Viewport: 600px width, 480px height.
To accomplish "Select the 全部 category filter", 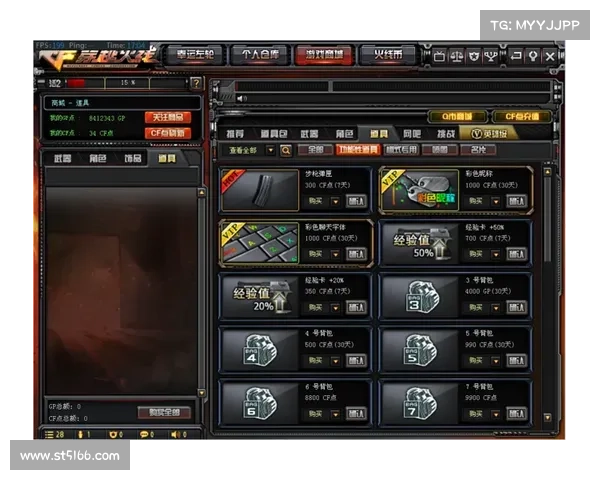I will (313, 150).
